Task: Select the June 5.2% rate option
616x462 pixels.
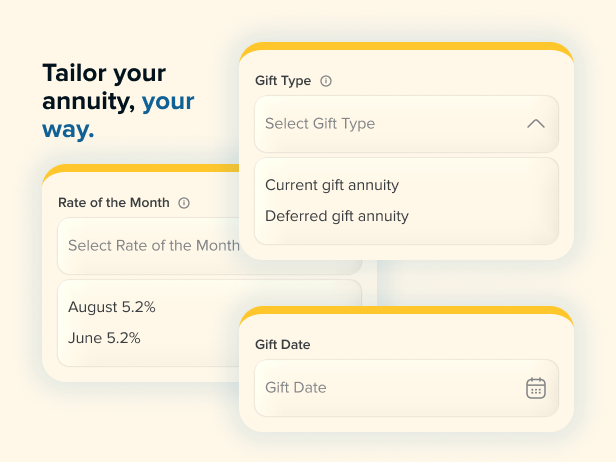Action: pos(104,338)
